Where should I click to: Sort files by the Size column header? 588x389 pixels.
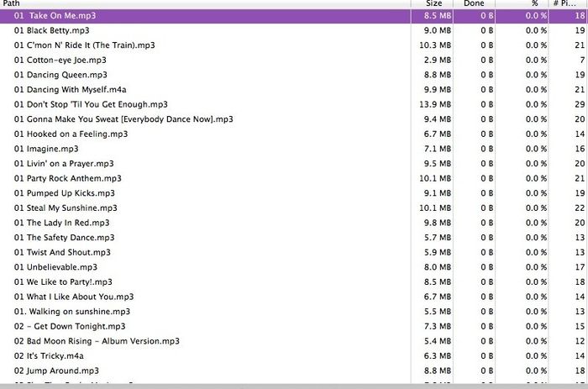(x=433, y=3)
